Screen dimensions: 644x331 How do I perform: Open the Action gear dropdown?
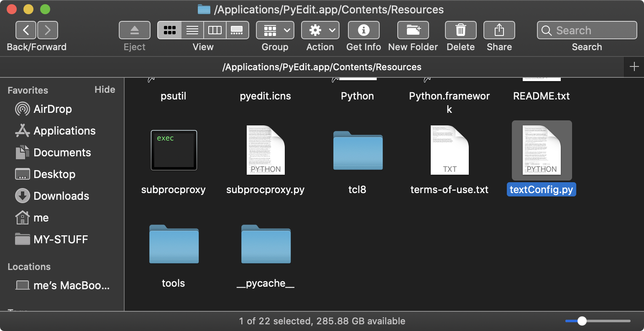click(x=320, y=30)
